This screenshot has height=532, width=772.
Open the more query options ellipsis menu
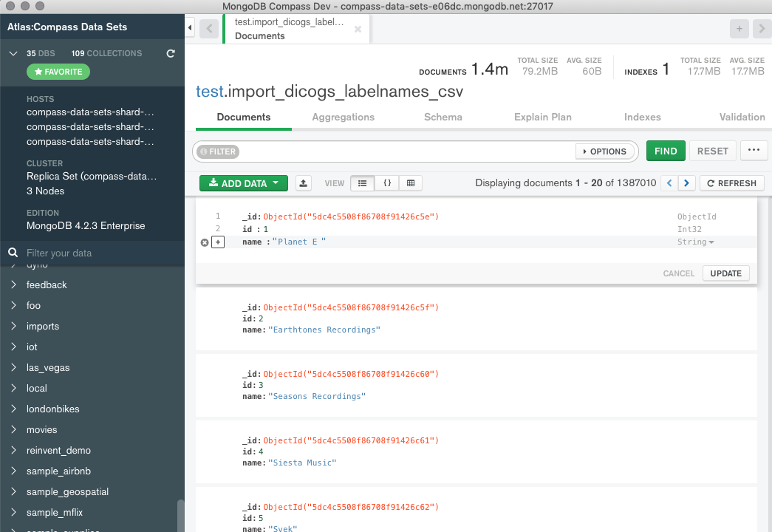754,150
